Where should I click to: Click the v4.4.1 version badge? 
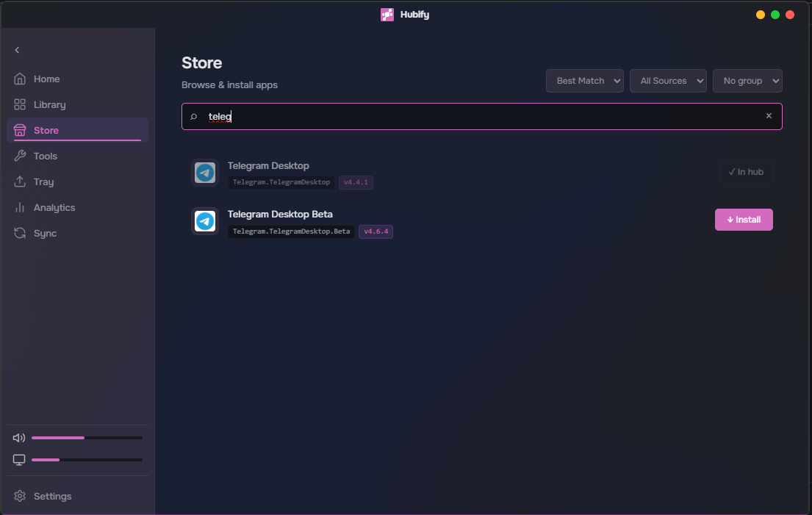tap(356, 182)
